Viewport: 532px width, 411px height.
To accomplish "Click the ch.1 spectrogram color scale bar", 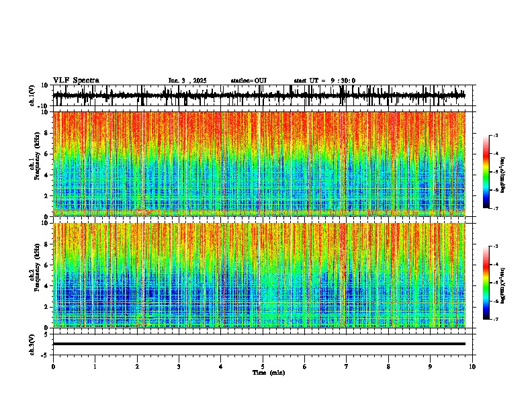I will (486, 172).
